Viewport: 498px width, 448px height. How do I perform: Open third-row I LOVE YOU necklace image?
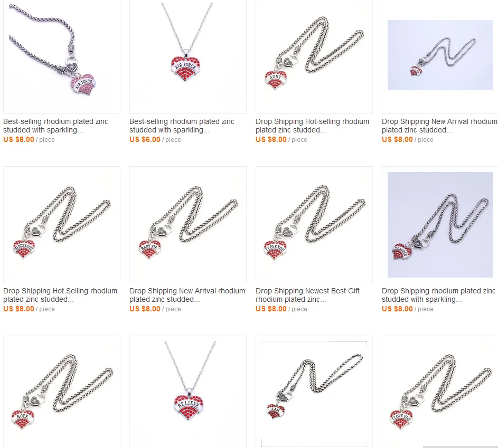point(440,392)
